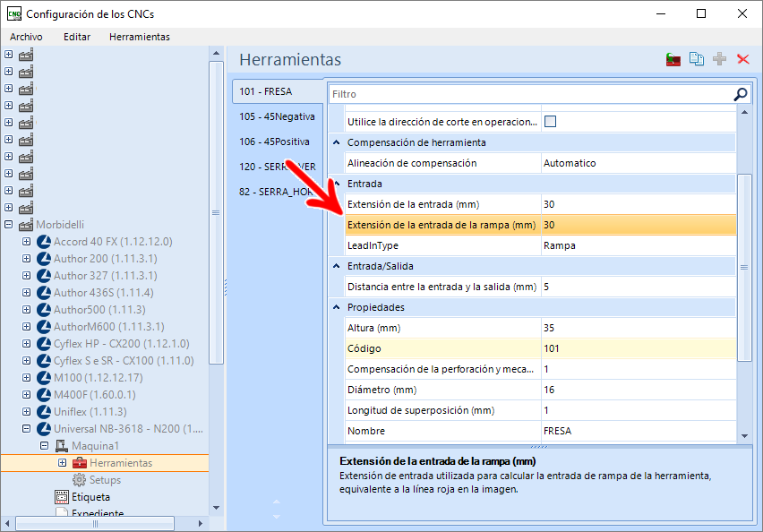763x532 pixels.
Task: Click the Cyflex HP - CX200 icon
Action: pos(44,344)
